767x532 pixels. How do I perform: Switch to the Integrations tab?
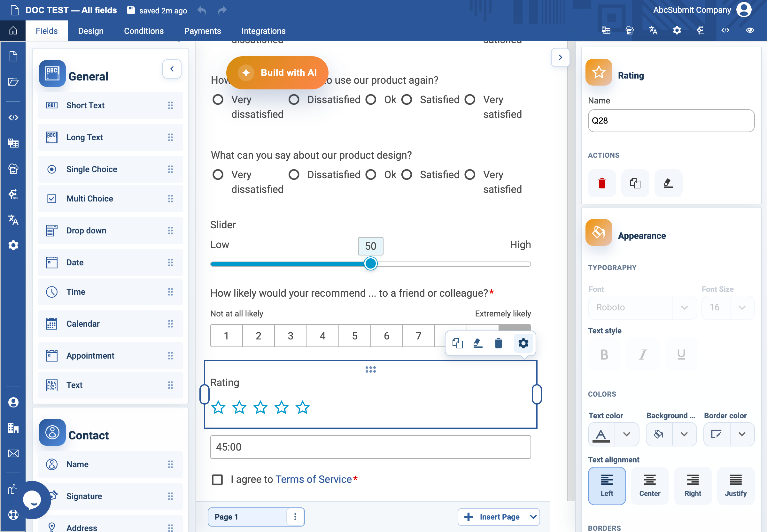263,31
